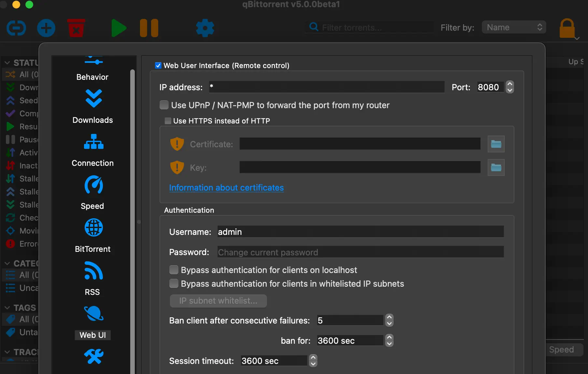The image size is (588, 374).
Task: Click the add torrent file plus icon
Action: (x=46, y=28)
